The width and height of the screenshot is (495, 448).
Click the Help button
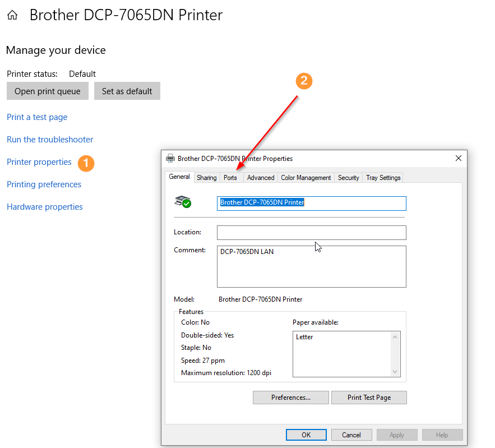pyautogui.click(x=442, y=435)
